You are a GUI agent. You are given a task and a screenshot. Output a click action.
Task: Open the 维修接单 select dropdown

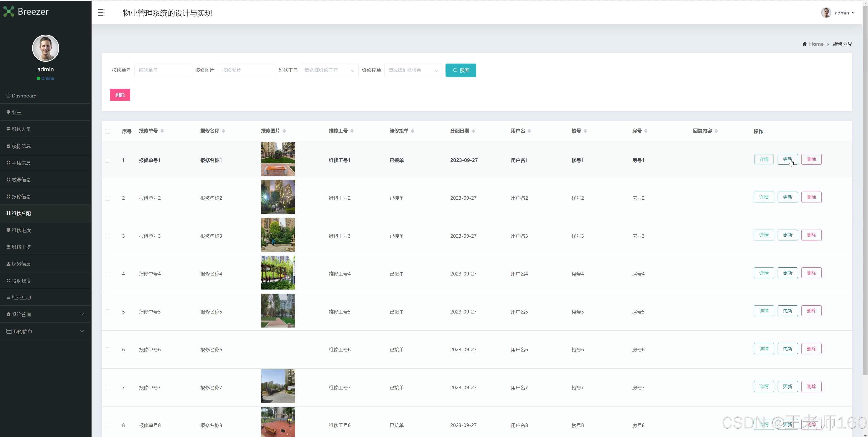point(413,71)
